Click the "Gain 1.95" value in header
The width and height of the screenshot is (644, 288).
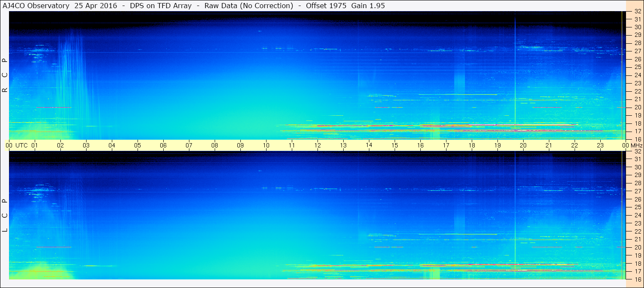point(368,6)
